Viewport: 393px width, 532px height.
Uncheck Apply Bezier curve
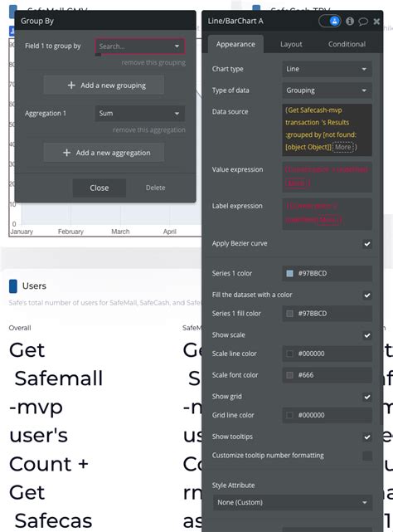tap(367, 244)
